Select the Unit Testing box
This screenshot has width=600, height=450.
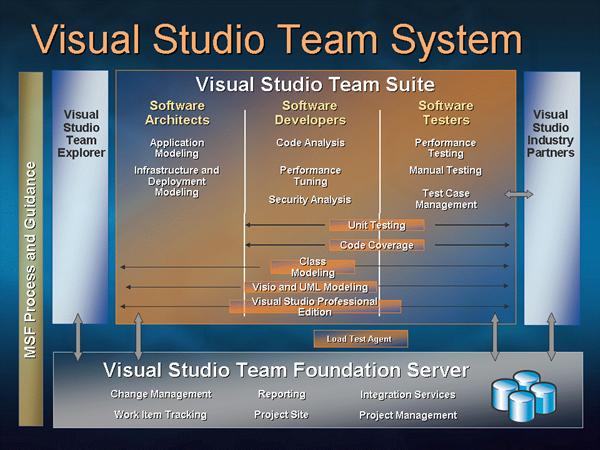[x=376, y=225]
